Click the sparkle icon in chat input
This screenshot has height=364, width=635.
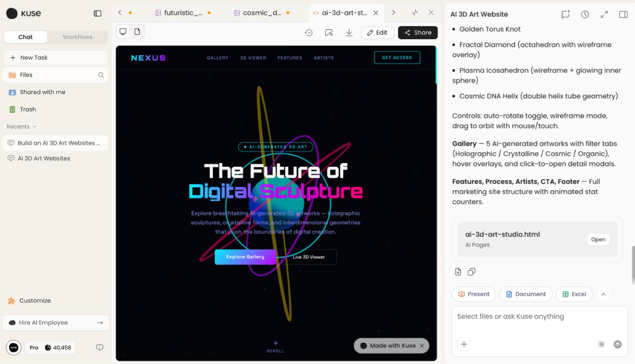point(601,345)
